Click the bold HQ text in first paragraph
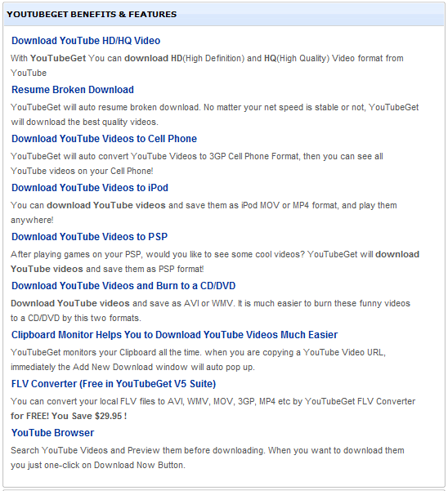 coord(271,58)
